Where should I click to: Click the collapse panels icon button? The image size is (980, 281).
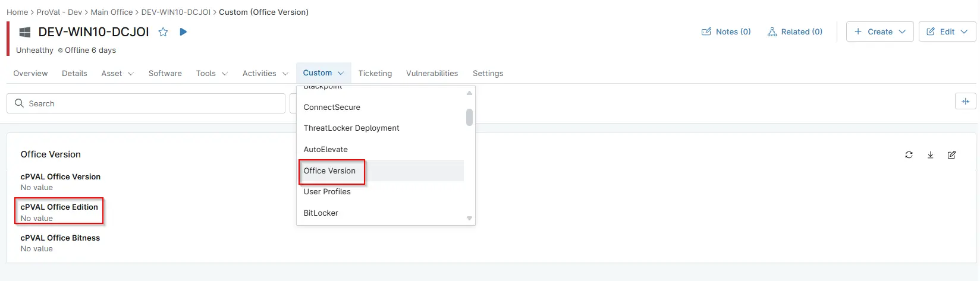pyautogui.click(x=965, y=102)
